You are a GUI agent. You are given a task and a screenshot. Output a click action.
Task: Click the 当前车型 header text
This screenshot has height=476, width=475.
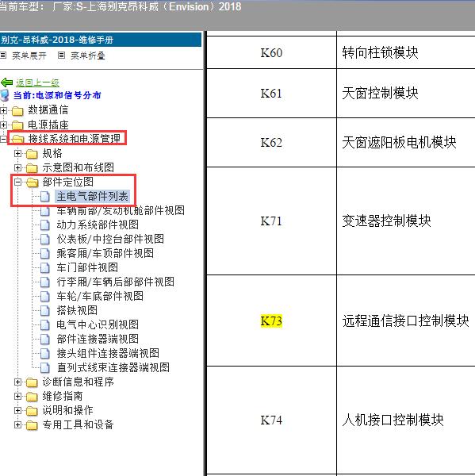(x=121, y=6)
